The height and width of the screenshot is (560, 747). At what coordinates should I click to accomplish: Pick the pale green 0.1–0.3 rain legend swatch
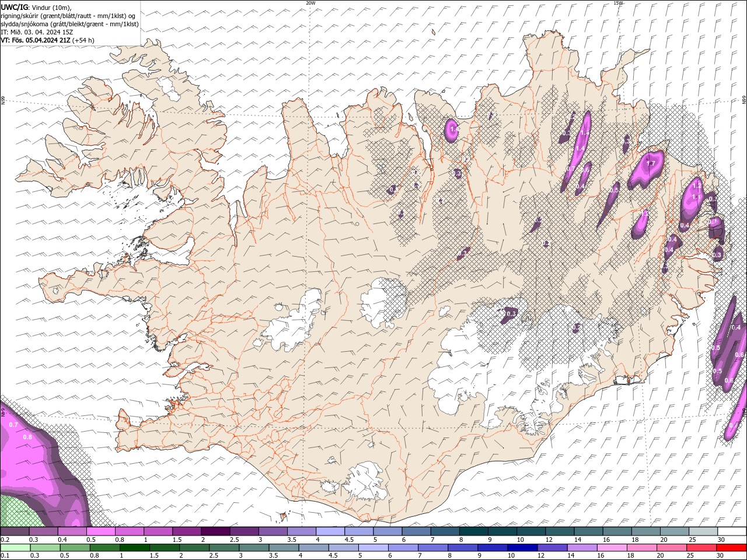click(16, 548)
